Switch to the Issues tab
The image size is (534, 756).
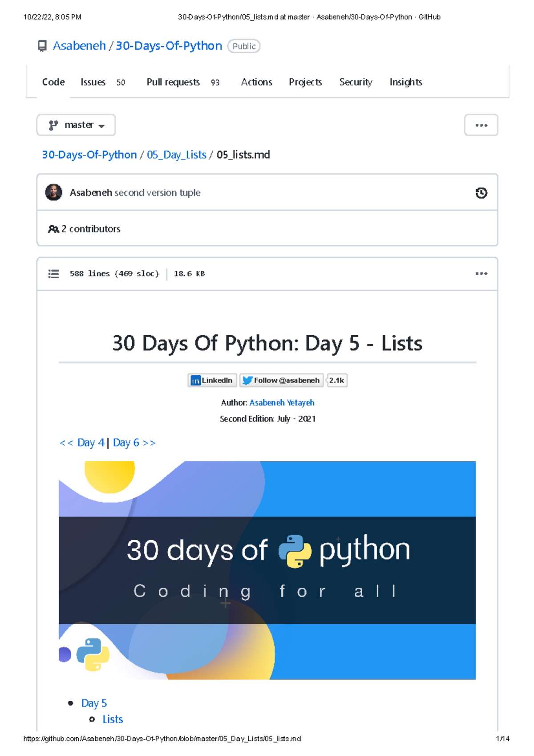click(x=93, y=82)
